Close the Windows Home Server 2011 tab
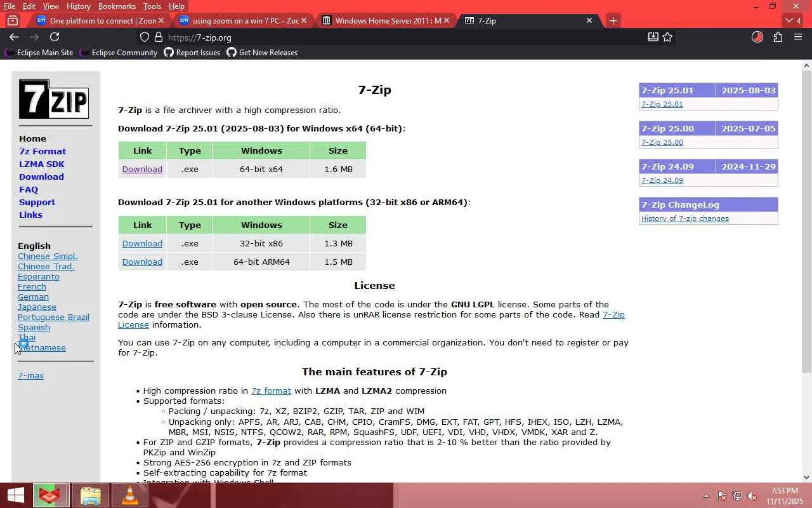The height and width of the screenshot is (508, 812). (447, 20)
